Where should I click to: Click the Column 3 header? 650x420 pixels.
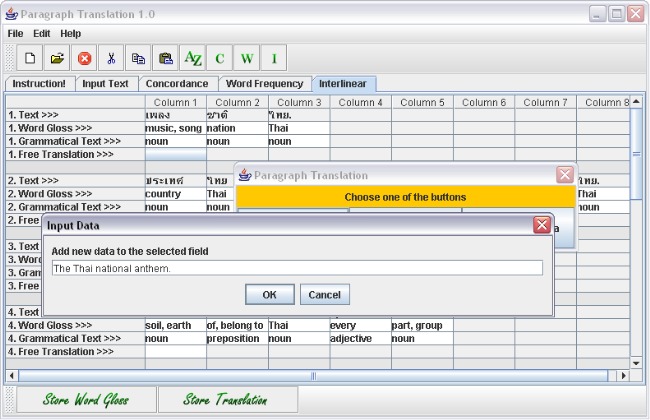tap(299, 102)
